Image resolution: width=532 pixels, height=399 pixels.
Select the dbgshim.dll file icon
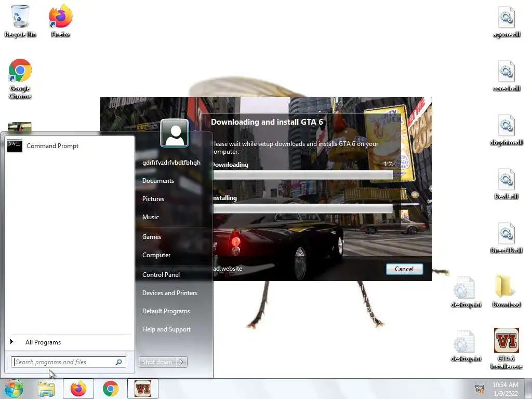click(x=506, y=130)
